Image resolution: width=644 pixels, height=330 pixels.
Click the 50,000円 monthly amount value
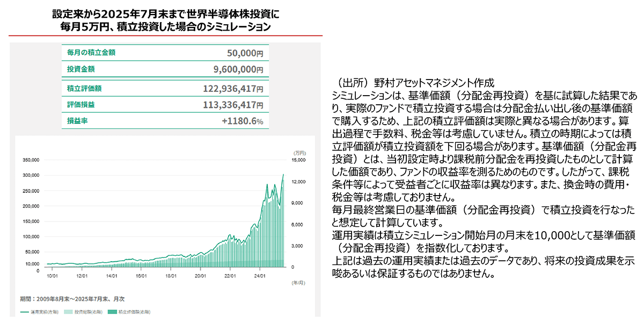click(245, 53)
